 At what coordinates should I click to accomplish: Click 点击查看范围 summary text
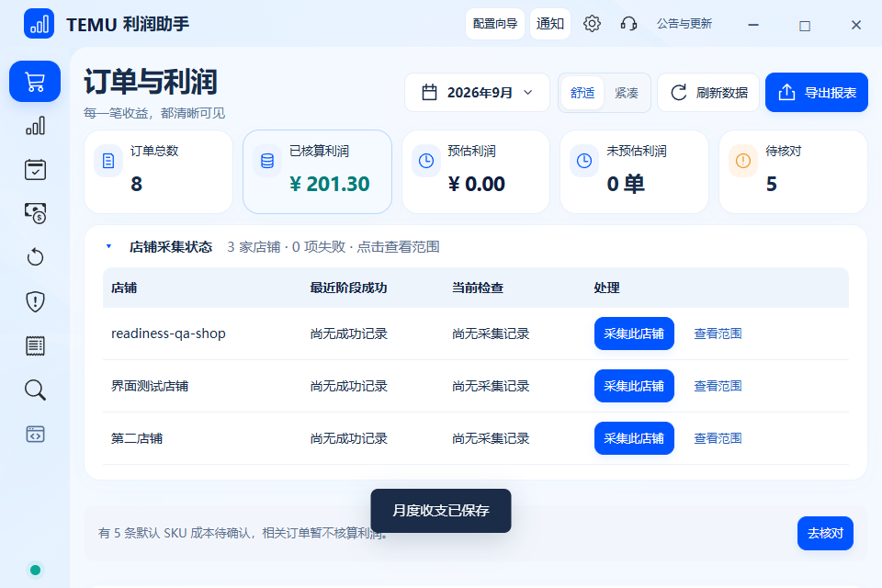tap(398, 247)
